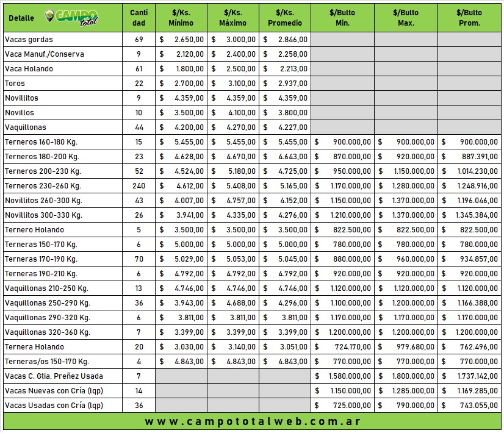Image resolution: width=504 pixels, height=433 pixels.
Task: Select the $/Ks. Mínimo header
Action: [x=181, y=18]
